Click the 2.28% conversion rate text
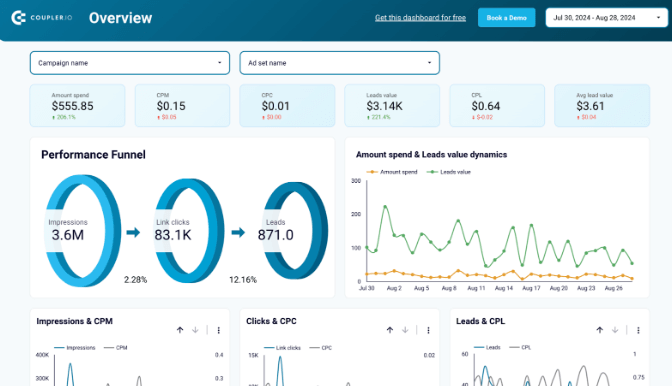 coord(135,280)
